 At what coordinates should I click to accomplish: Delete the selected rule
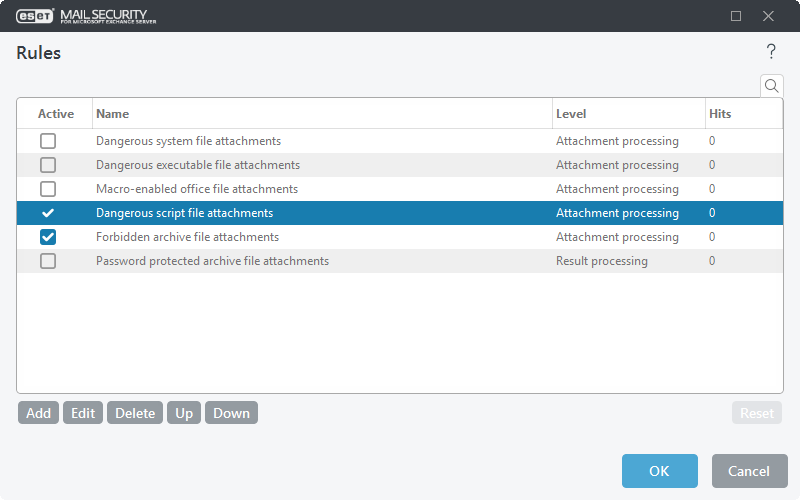(135, 413)
